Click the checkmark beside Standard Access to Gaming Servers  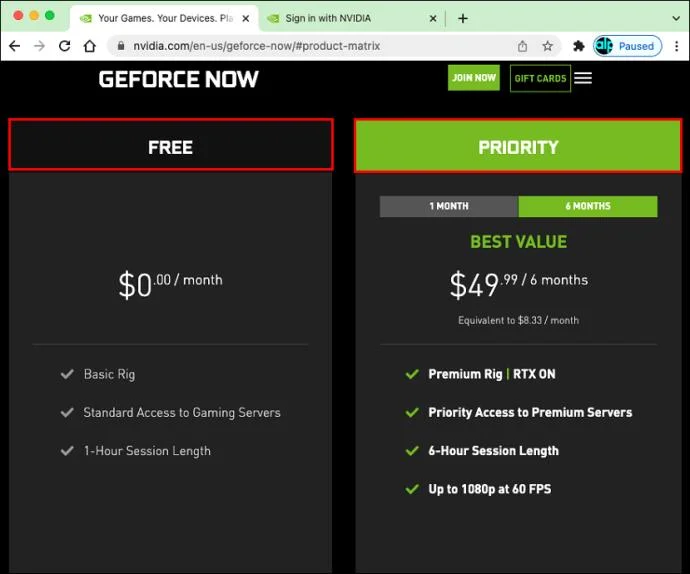click(x=67, y=412)
